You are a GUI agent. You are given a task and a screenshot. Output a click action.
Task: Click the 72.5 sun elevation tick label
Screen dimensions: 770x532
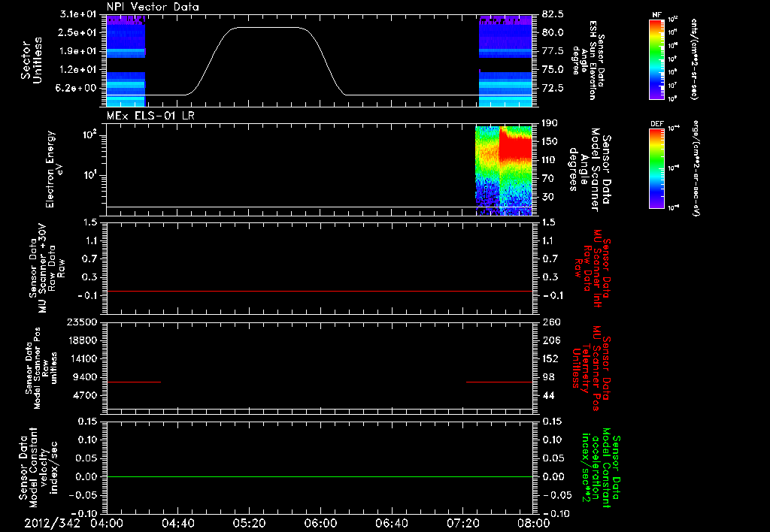click(x=553, y=88)
